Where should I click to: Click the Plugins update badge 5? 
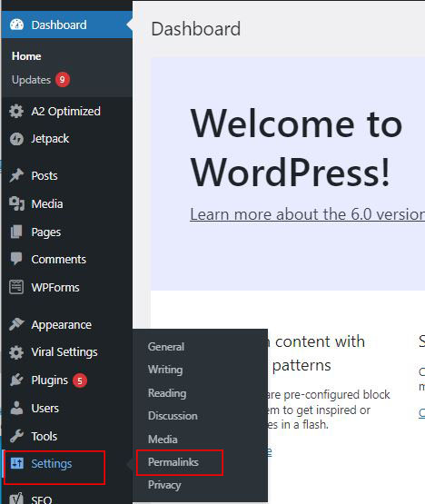(80, 380)
